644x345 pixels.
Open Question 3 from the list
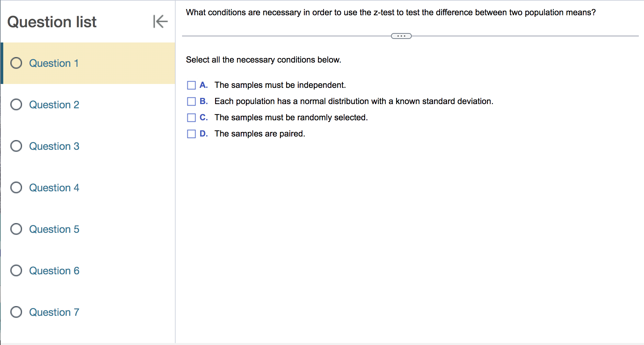[x=54, y=146]
